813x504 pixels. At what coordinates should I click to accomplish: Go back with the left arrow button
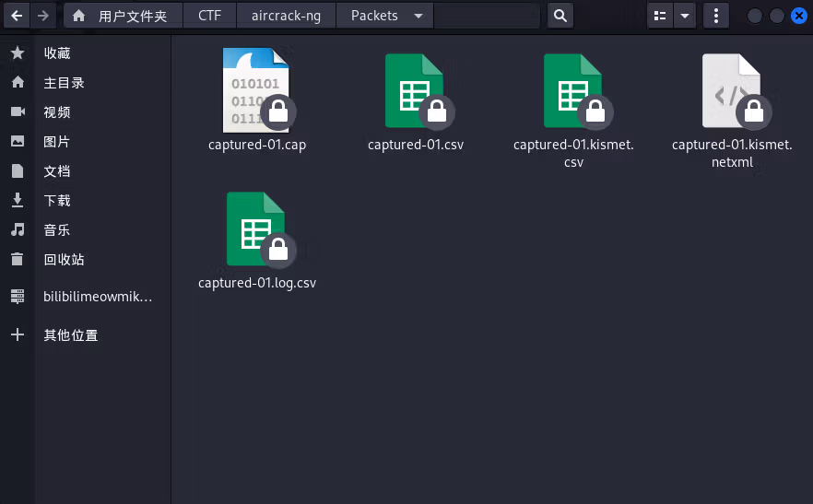pyautogui.click(x=17, y=16)
